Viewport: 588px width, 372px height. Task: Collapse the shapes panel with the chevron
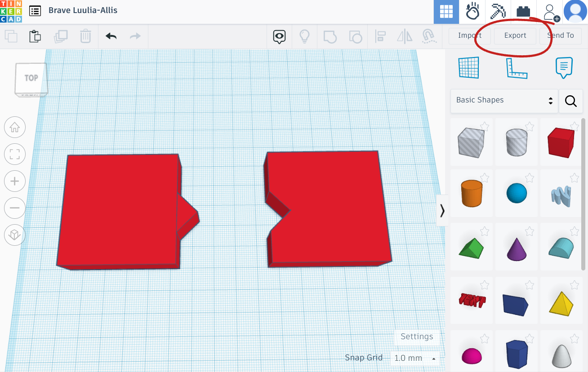pos(442,210)
